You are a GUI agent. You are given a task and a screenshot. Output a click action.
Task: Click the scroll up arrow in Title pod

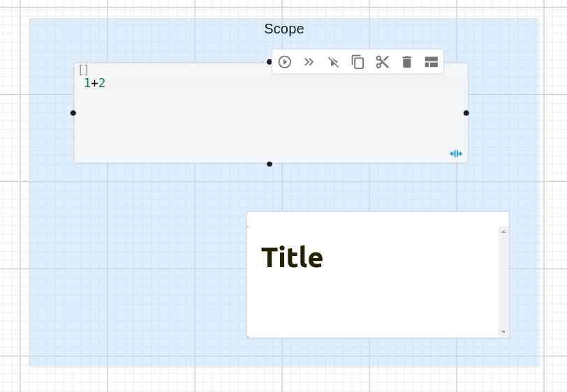click(503, 232)
